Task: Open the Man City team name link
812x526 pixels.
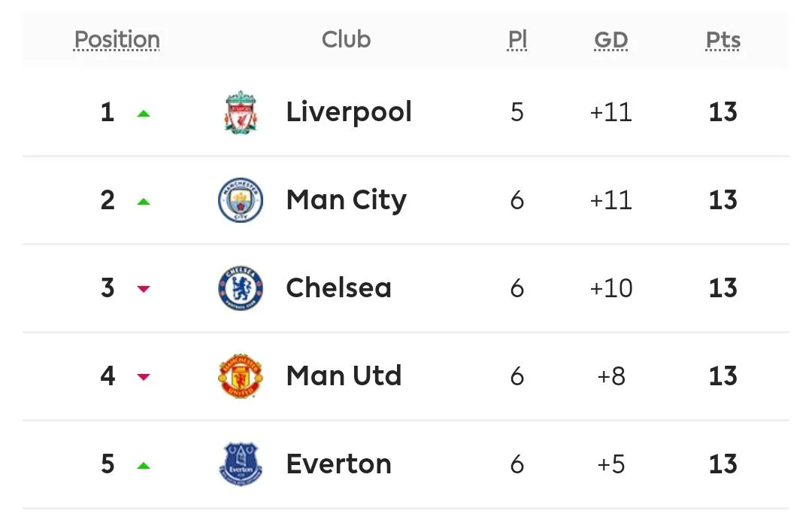Action: point(346,200)
